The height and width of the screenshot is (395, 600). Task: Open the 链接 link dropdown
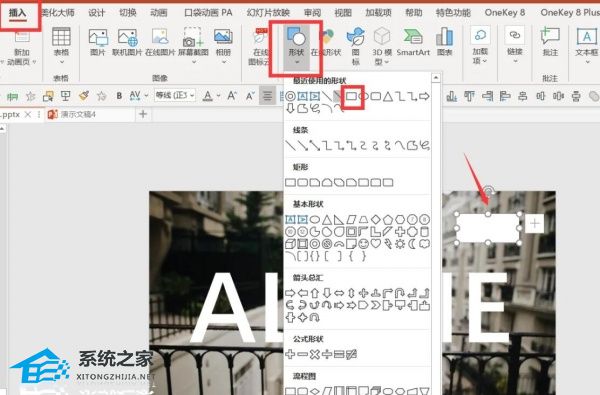click(x=515, y=46)
